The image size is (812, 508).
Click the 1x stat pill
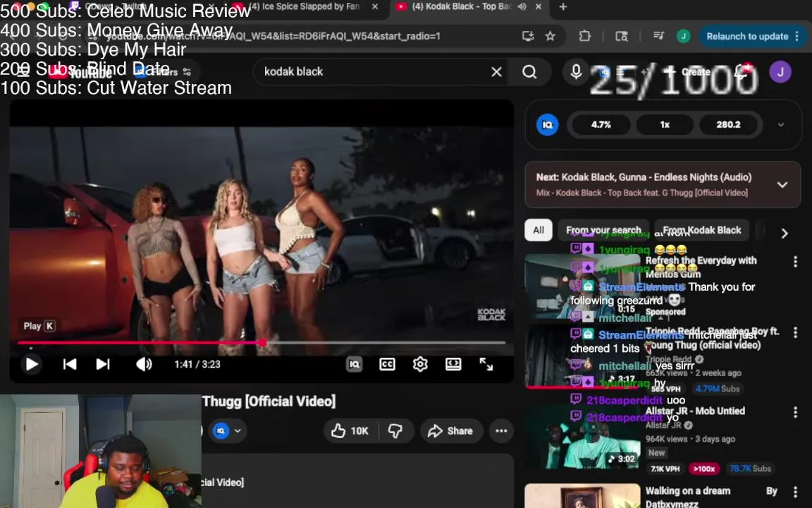[665, 125]
